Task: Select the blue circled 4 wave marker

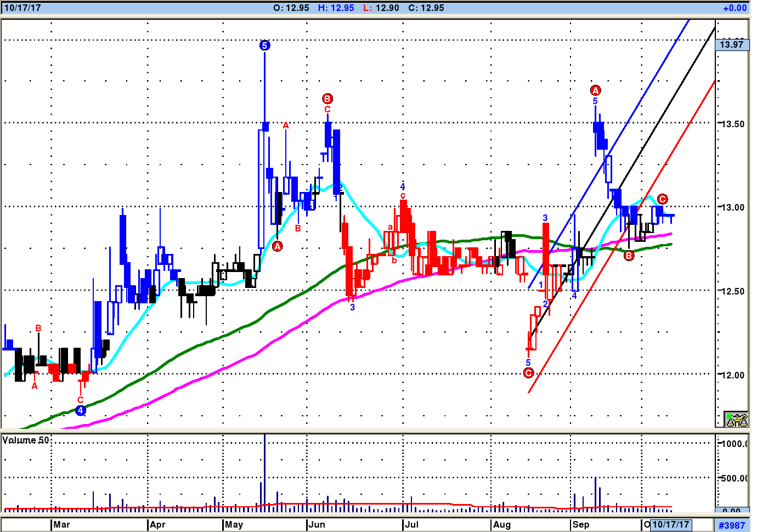Action: click(x=81, y=410)
